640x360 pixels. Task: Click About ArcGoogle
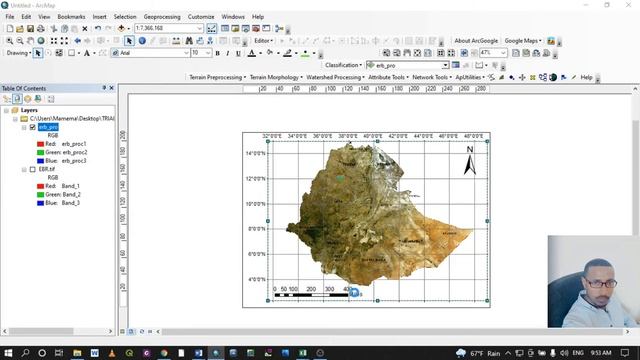[x=476, y=41]
